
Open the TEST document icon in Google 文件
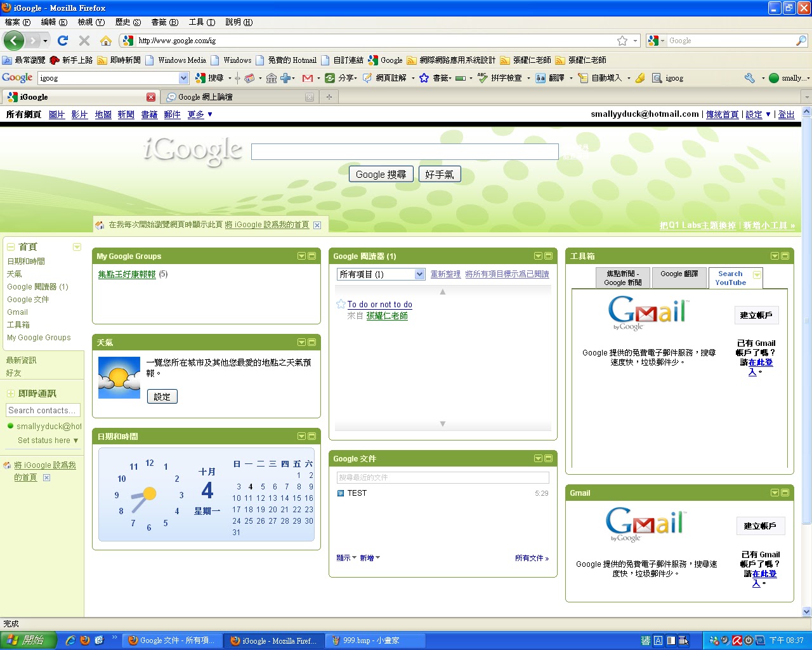click(x=341, y=493)
